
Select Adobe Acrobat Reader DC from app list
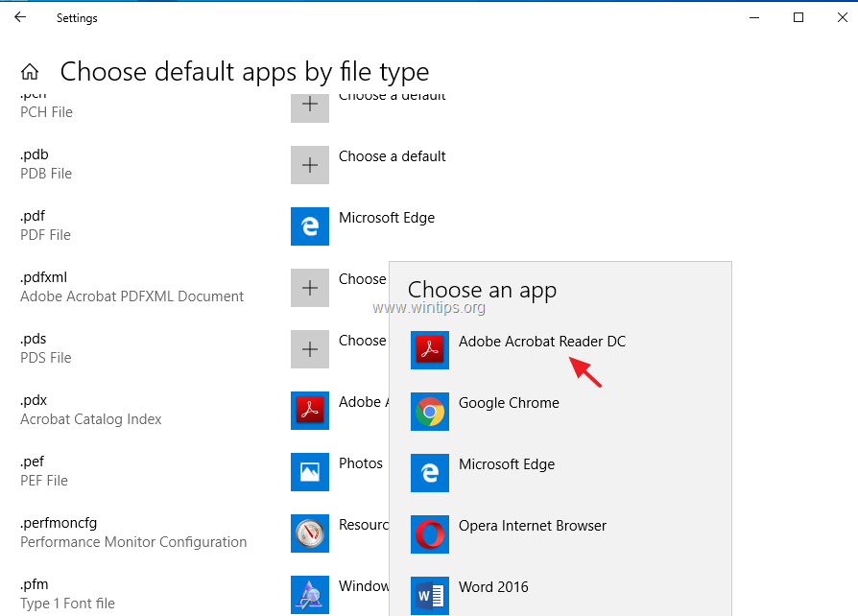coord(542,342)
